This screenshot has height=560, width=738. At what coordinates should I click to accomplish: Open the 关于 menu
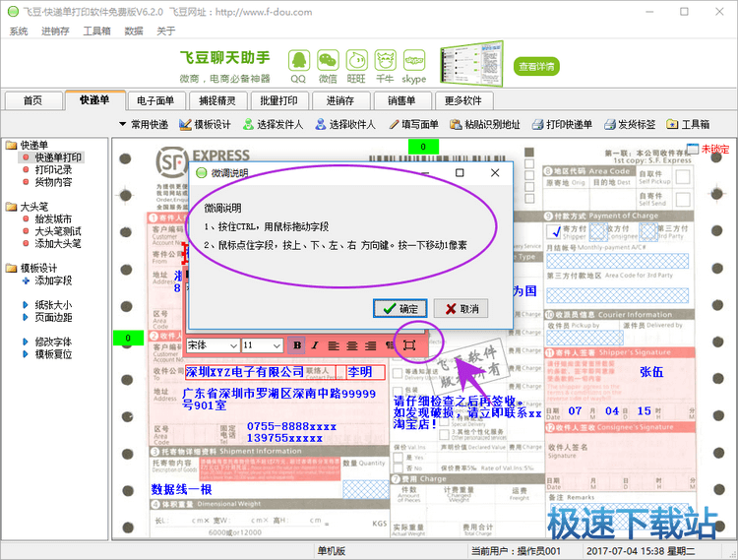(165, 31)
